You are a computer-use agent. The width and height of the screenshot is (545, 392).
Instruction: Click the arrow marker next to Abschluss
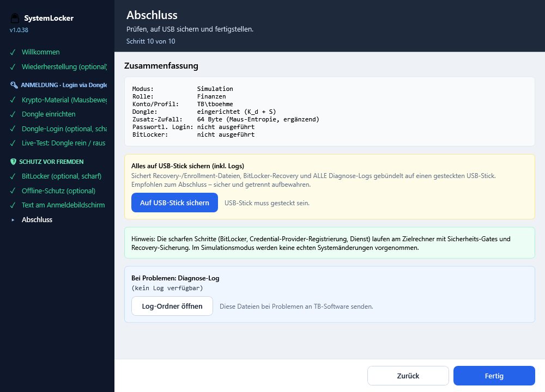(13, 220)
